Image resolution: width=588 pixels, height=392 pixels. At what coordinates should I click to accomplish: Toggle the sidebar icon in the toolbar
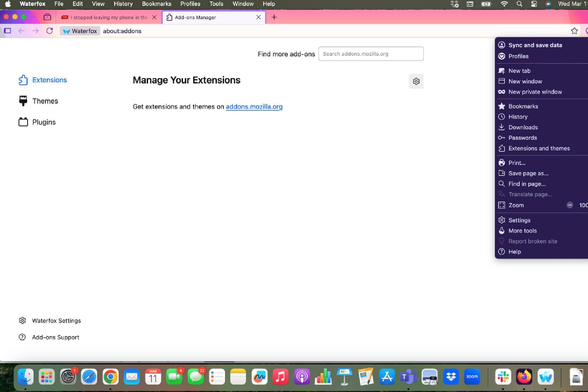8,31
